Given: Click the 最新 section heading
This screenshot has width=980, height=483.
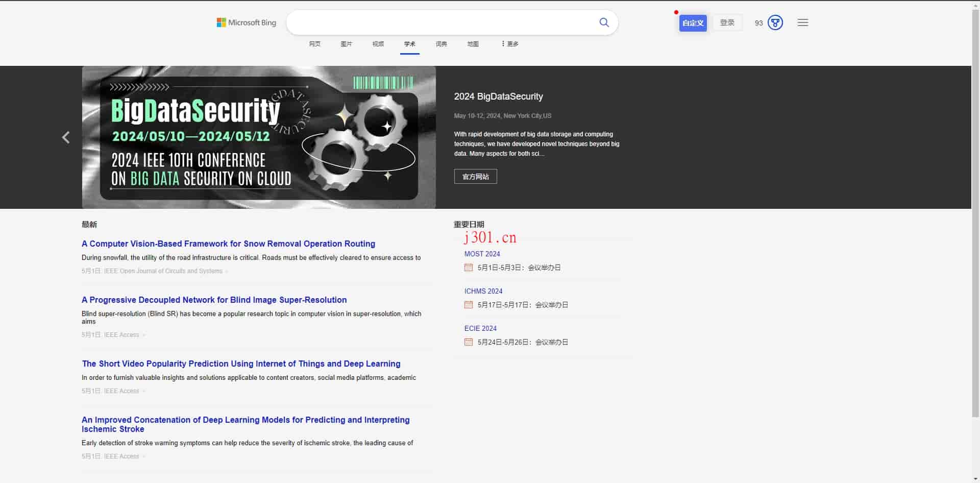Looking at the screenshot, I should coord(89,225).
